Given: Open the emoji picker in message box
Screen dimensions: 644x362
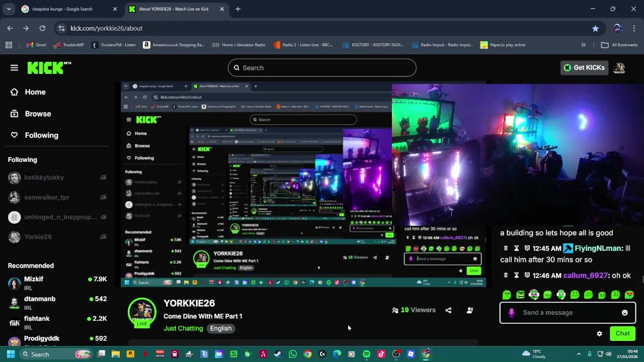Looking at the screenshot, I should [x=625, y=313].
